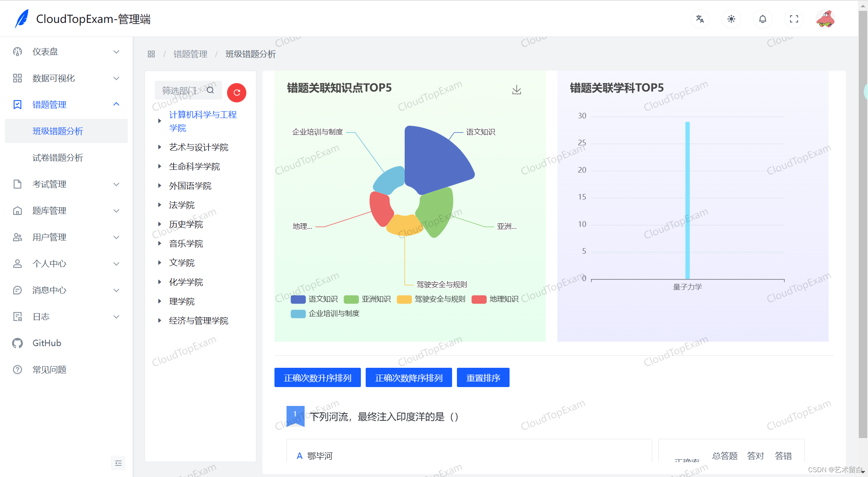Collapse the 错题管理 menu section
868x477 pixels.
point(49,104)
